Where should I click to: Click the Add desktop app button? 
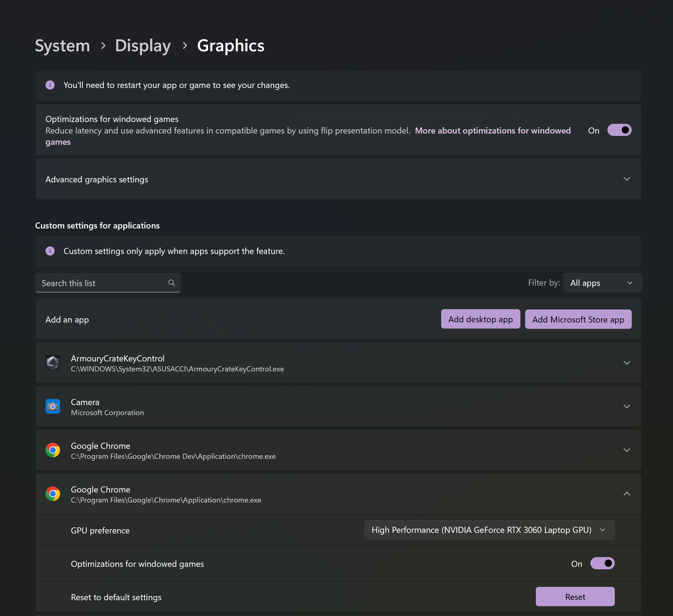480,319
